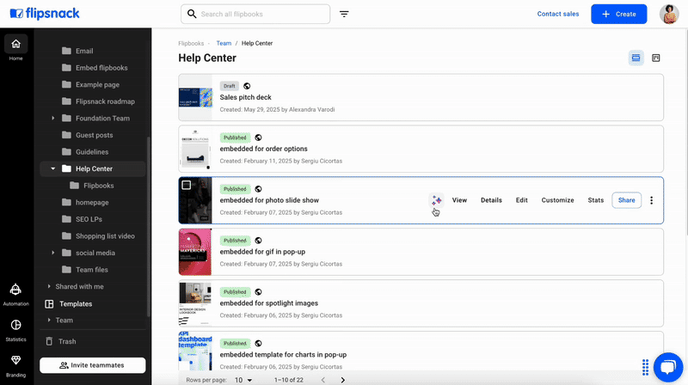This screenshot has width=688, height=385.
Task: Select the list view toggle
Action: (x=636, y=58)
